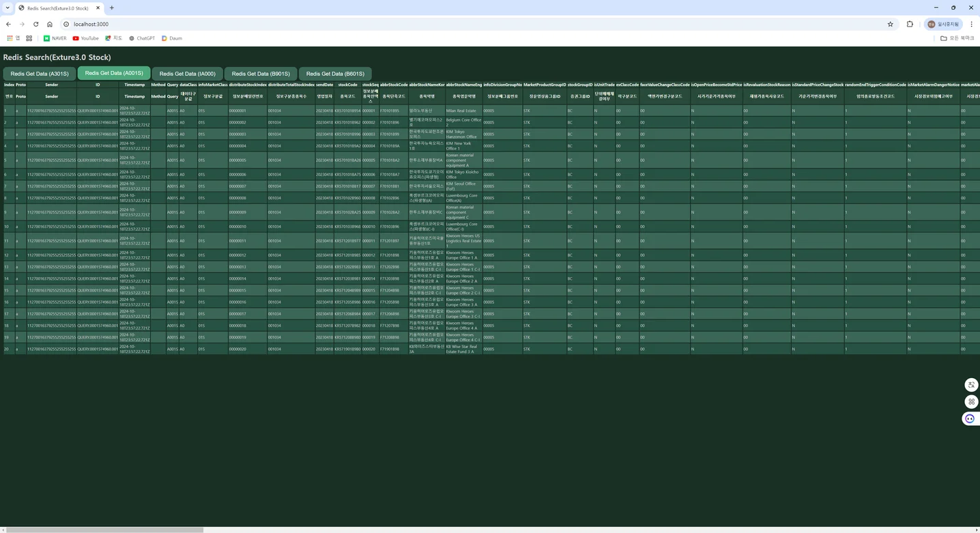
Task: Bookmark this page with the star icon
Action: click(891, 24)
